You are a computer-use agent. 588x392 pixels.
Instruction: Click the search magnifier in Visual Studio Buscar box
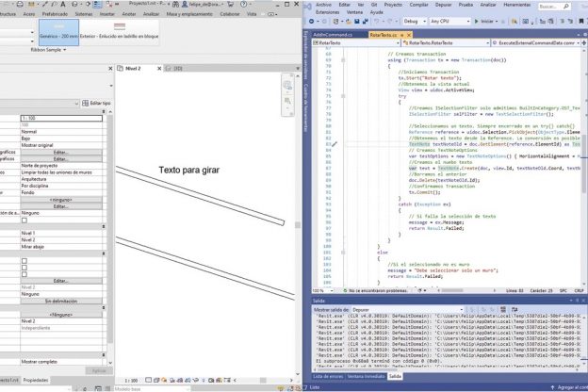pos(566,7)
